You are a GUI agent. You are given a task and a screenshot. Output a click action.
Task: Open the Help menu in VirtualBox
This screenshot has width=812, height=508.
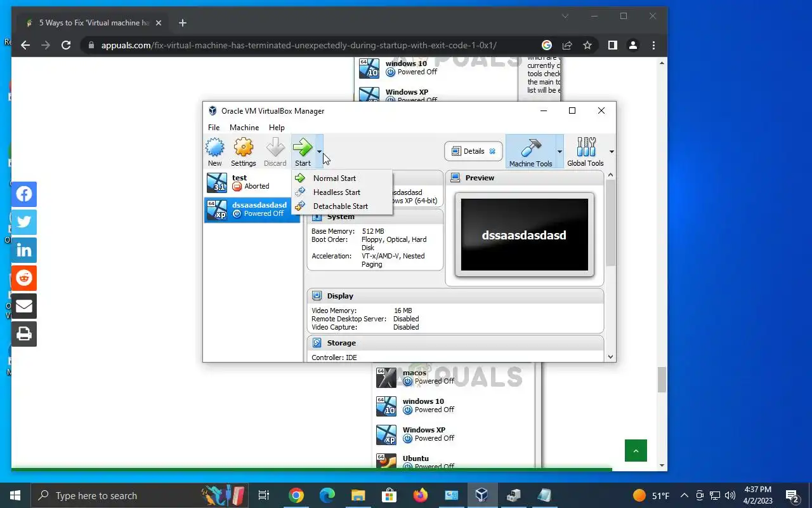click(x=277, y=128)
